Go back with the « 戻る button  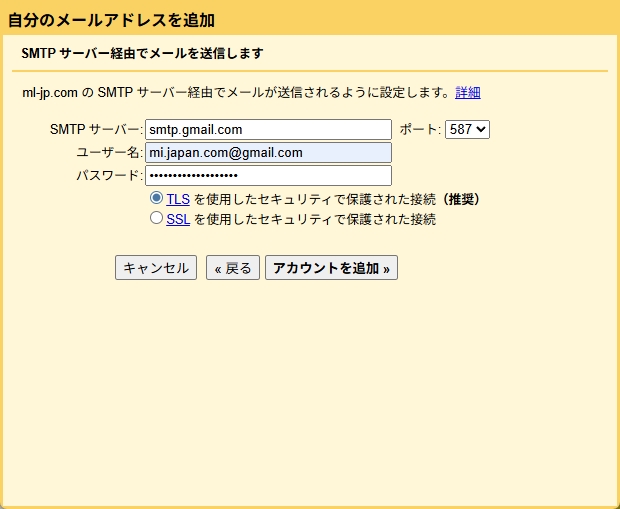[233, 268]
